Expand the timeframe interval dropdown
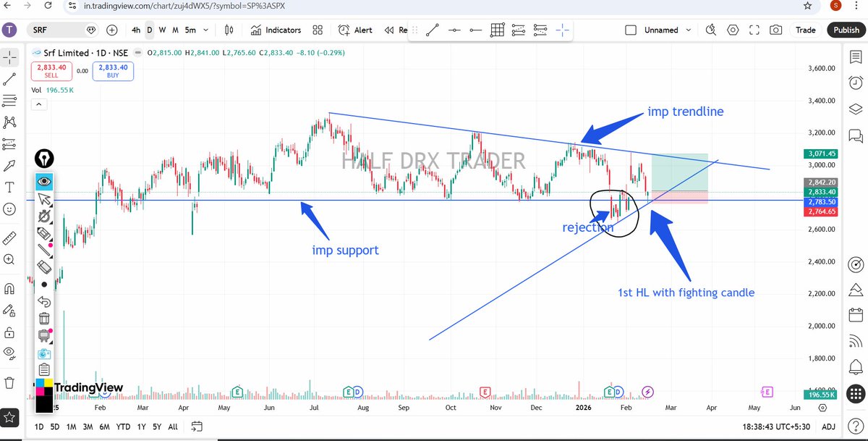Viewport: 868px width, 441px height. coord(208,30)
